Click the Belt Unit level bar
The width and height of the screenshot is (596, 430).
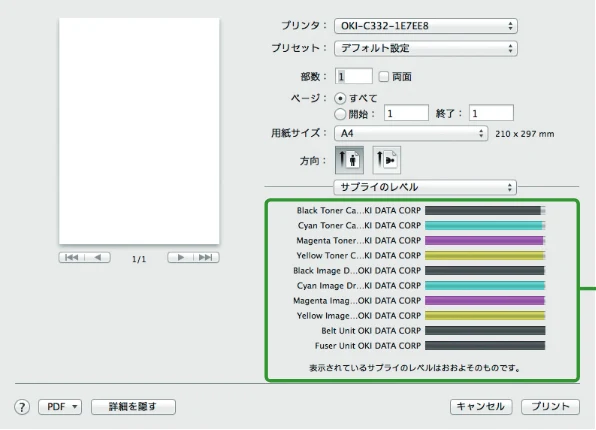(485, 331)
